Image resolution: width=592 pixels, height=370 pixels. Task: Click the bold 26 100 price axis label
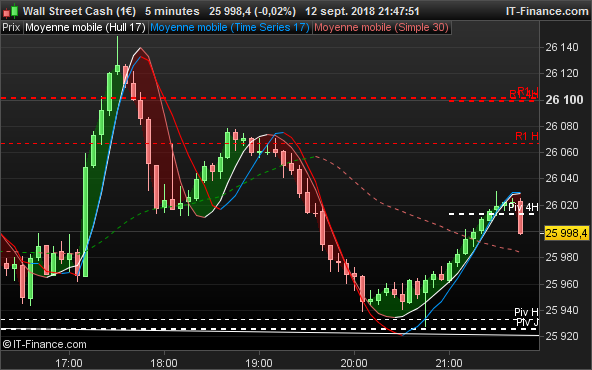[x=564, y=100]
